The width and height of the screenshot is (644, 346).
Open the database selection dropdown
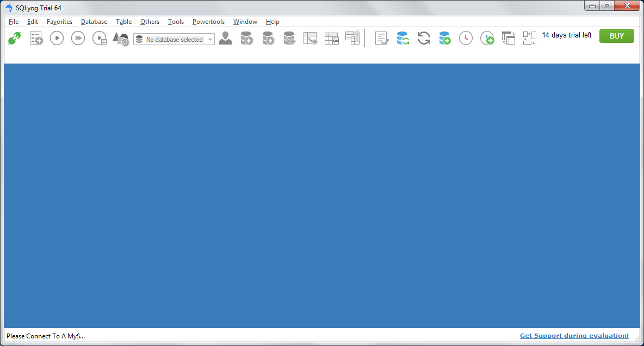click(210, 39)
